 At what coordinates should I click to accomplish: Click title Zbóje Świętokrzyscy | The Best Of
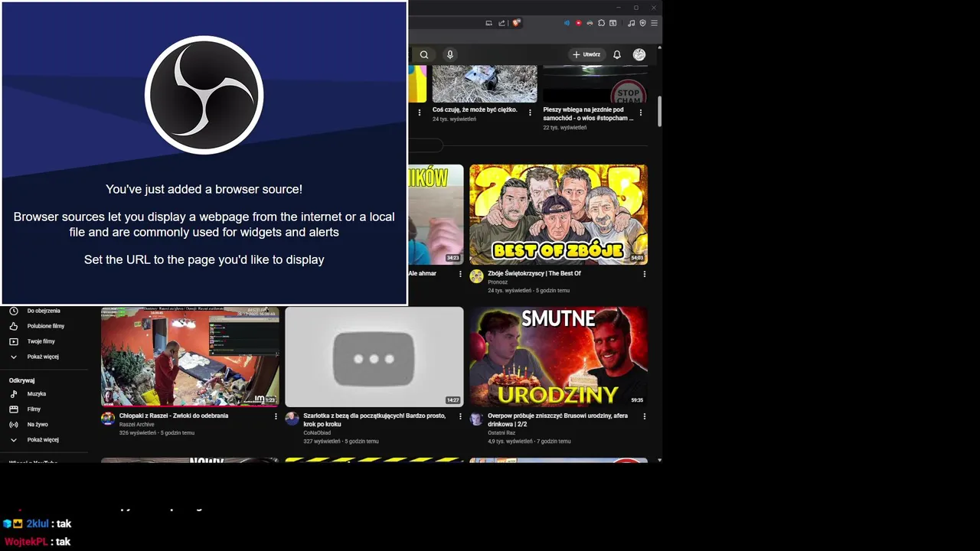[534, 273]
